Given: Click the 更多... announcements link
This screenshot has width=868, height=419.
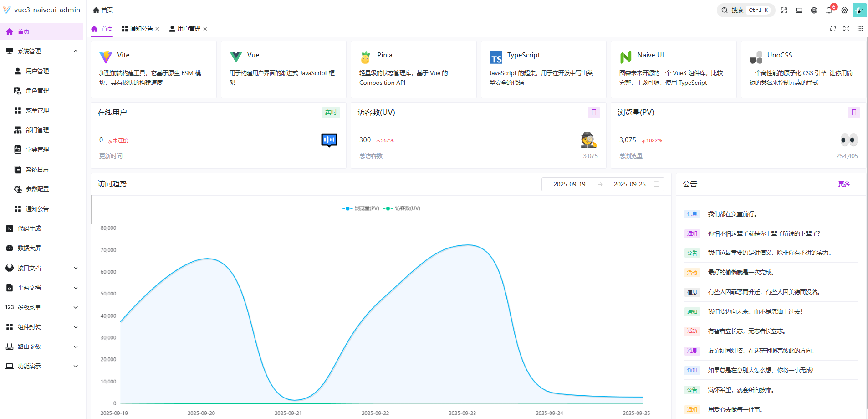Looking at the screenshot, I should pos(846,184).
